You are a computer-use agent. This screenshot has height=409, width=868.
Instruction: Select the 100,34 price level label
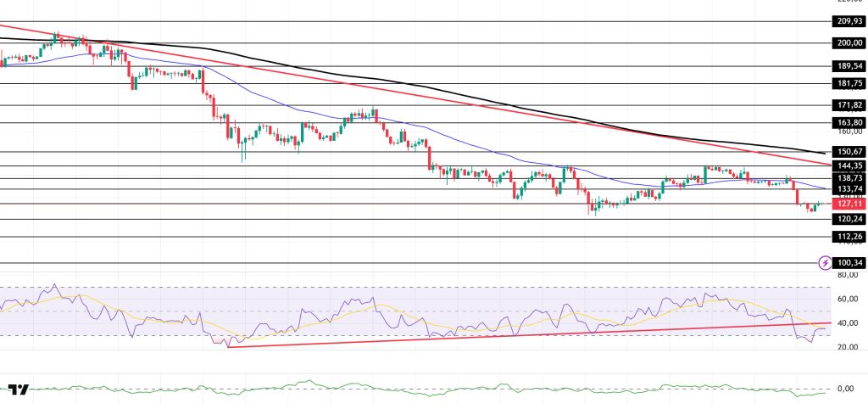tap(848, 263)
